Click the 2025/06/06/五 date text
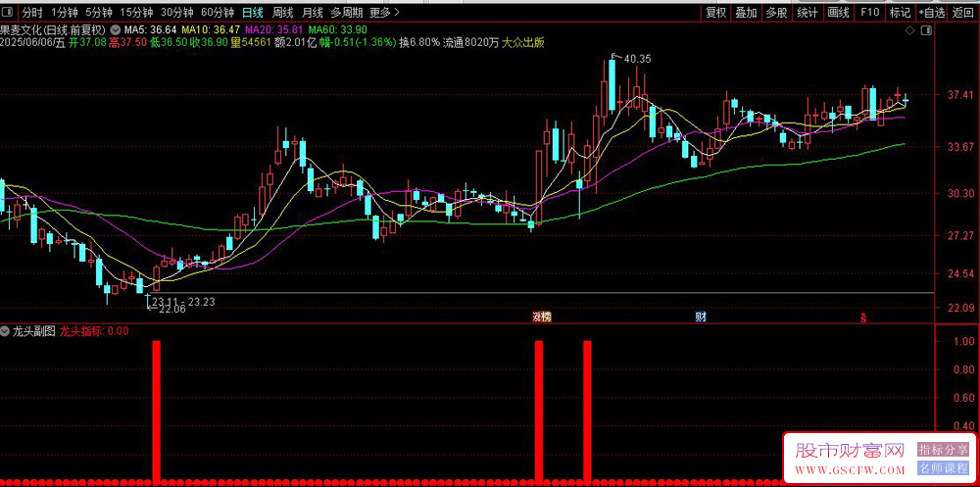The height and width of the screenshot is (487, 980). coord(32,42)
